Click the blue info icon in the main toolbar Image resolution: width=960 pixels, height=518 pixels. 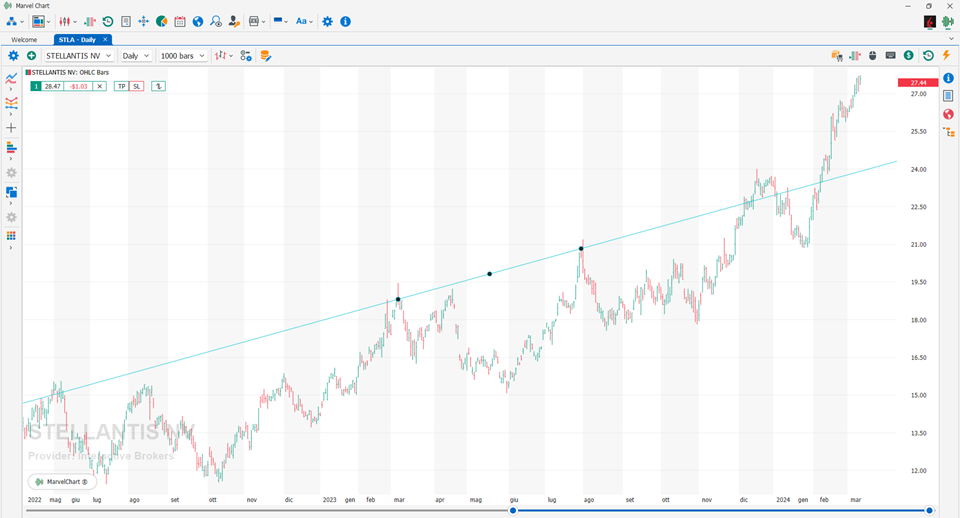[345, 21]
